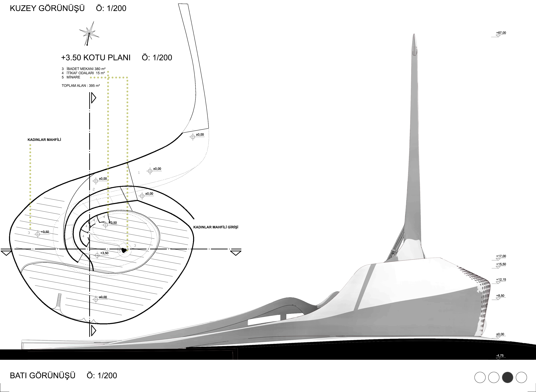Click the filled dark page indicator circle
536x392 pixels.
tap(508, 377)
